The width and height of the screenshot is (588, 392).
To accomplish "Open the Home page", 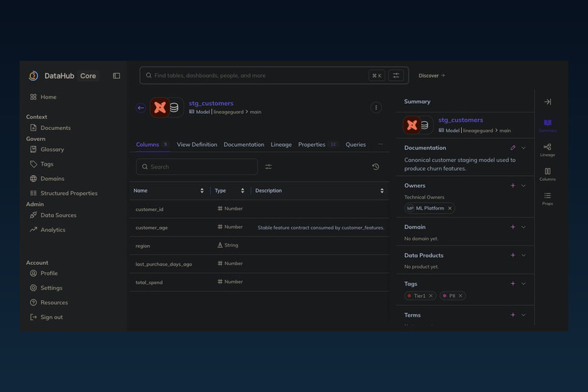I will (44, 97).
